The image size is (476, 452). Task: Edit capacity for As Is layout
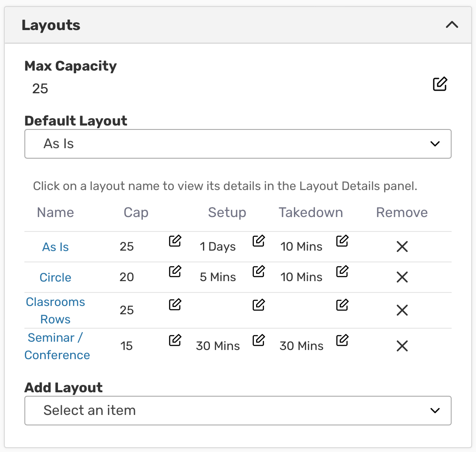coord(175,241)
